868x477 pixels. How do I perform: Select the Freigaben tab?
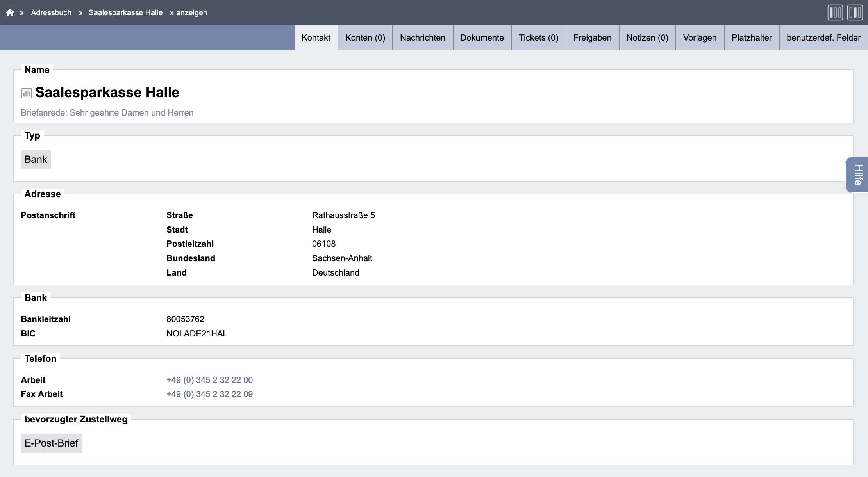[x=593, y=37]
